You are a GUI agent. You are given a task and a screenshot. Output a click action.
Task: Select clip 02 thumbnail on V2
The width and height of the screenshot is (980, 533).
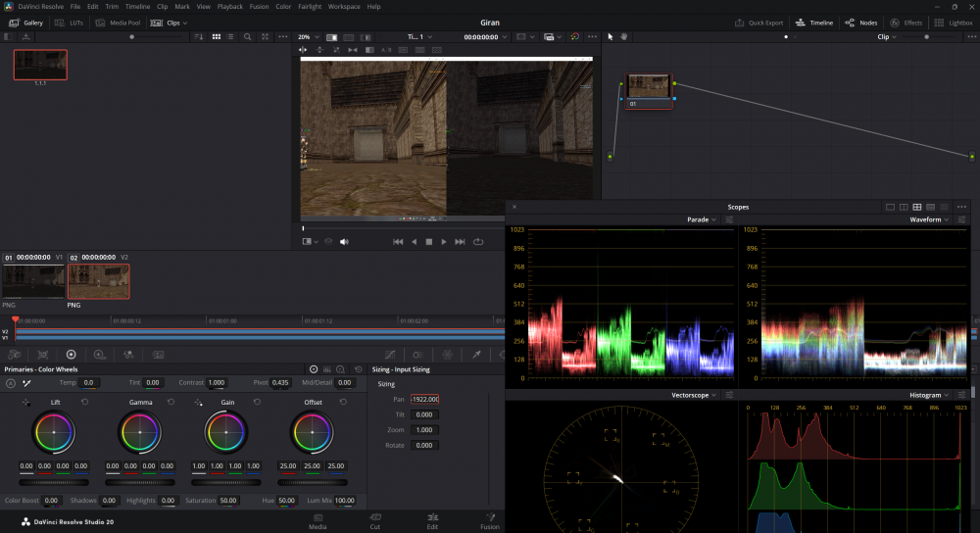pyautogui.click(x=99, y=281)
